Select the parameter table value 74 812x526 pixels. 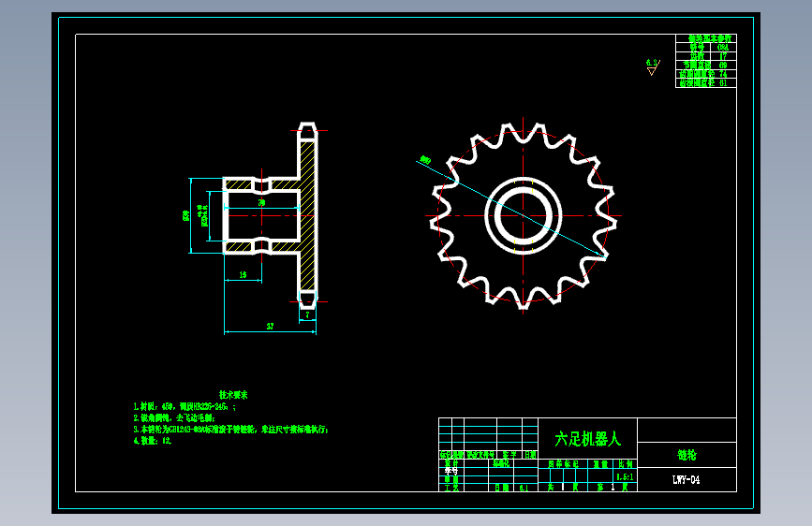[x=723, y=74]
